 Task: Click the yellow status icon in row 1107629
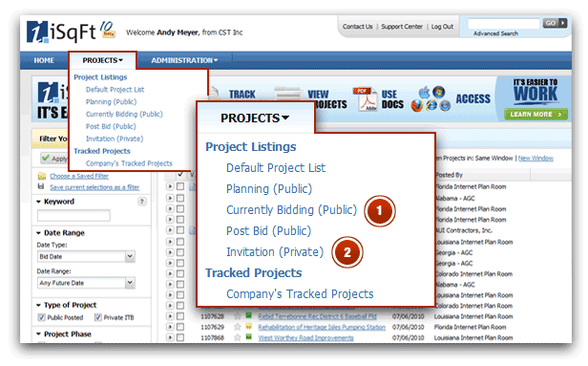[248, 327]
